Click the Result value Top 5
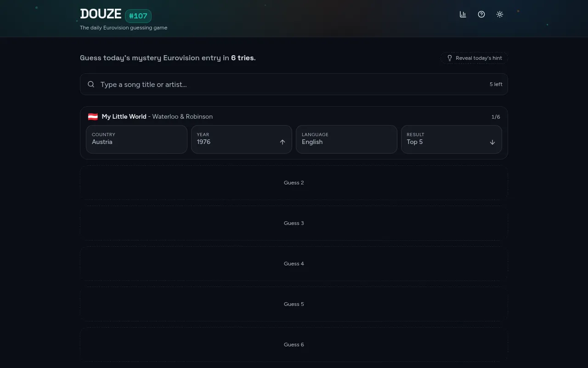 [x=415, y=142]
